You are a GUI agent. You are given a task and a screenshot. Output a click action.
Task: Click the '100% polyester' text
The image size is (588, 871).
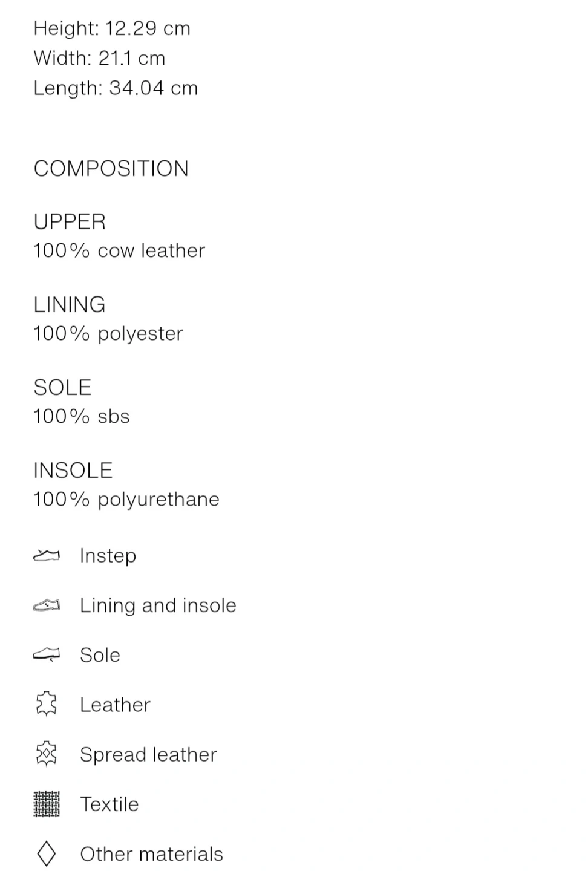(x=108, y=333)
